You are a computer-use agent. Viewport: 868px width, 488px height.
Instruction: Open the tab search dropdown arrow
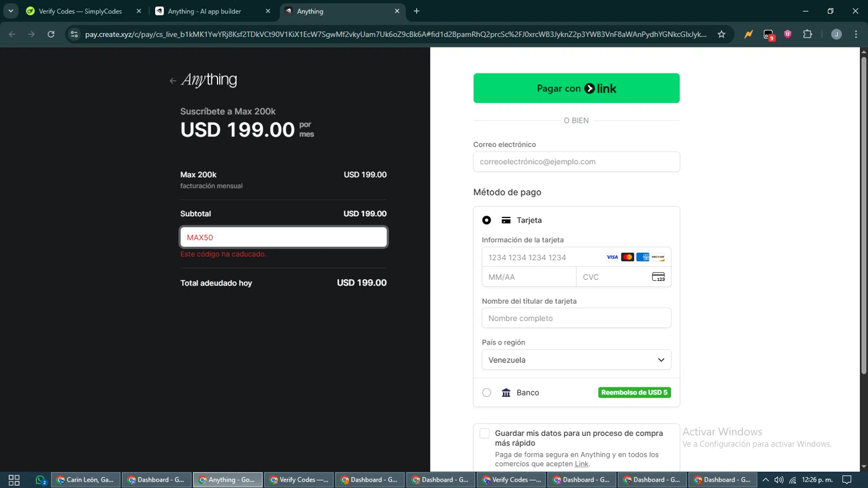pyautogui.click(x=10, y=11)
